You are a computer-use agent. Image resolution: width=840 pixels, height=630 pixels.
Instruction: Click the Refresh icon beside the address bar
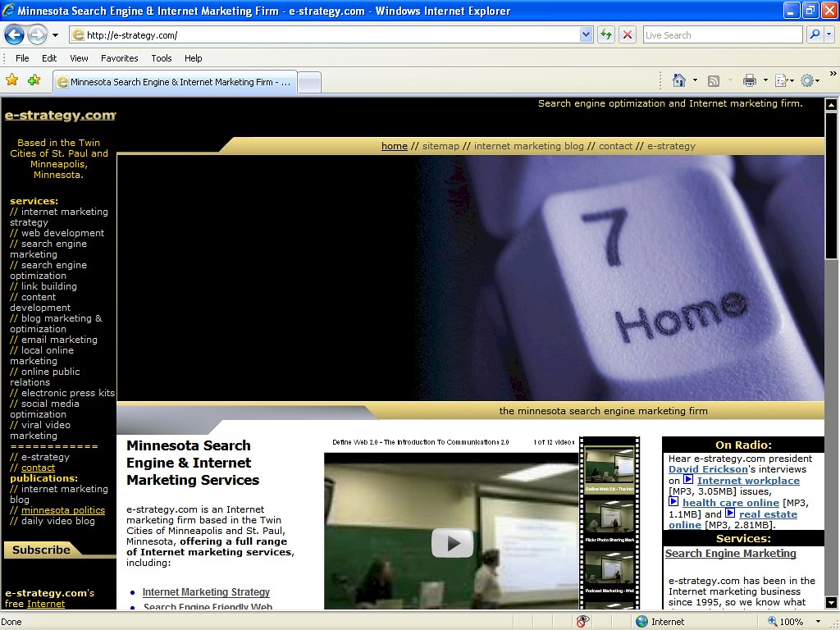(606, 34)
